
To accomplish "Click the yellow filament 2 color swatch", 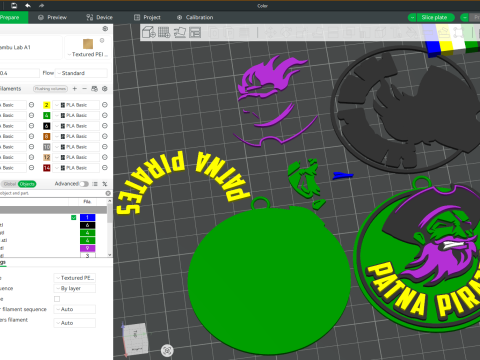I will tap(47, 105).
